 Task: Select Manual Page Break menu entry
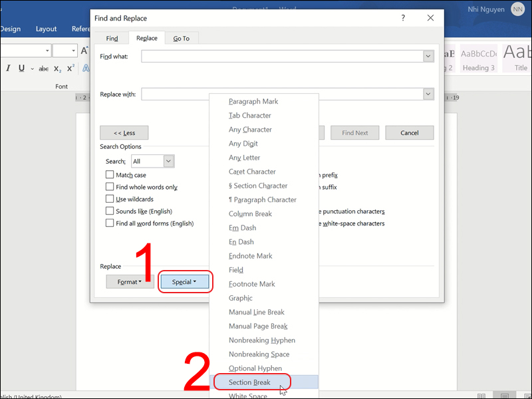258,326
